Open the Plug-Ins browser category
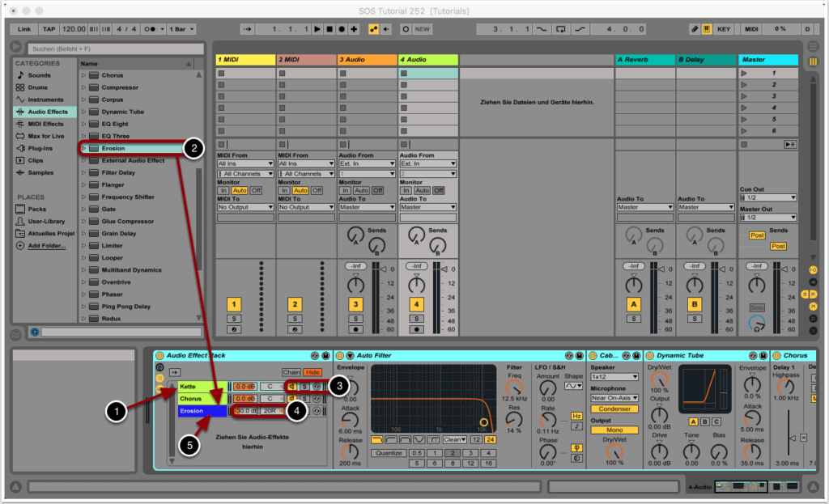Viewport: 829px width, 504px height. pos(40,148)
